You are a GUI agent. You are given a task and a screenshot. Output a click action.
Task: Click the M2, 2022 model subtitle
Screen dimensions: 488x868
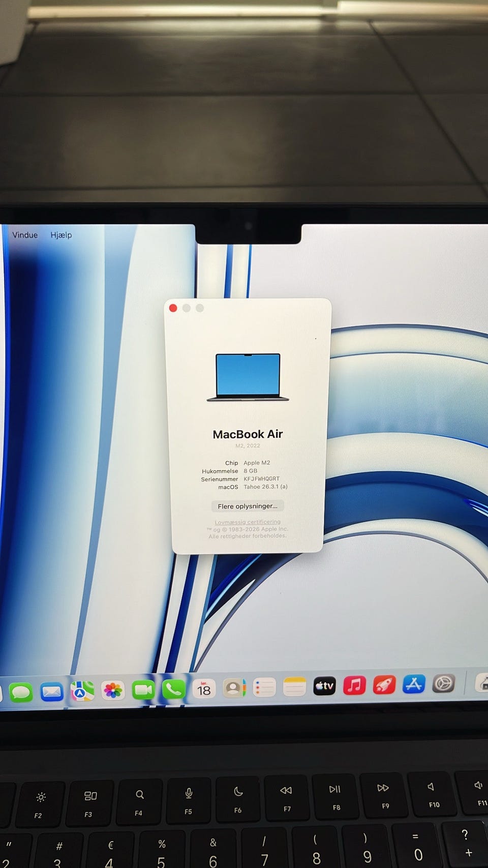coord(248,445)
